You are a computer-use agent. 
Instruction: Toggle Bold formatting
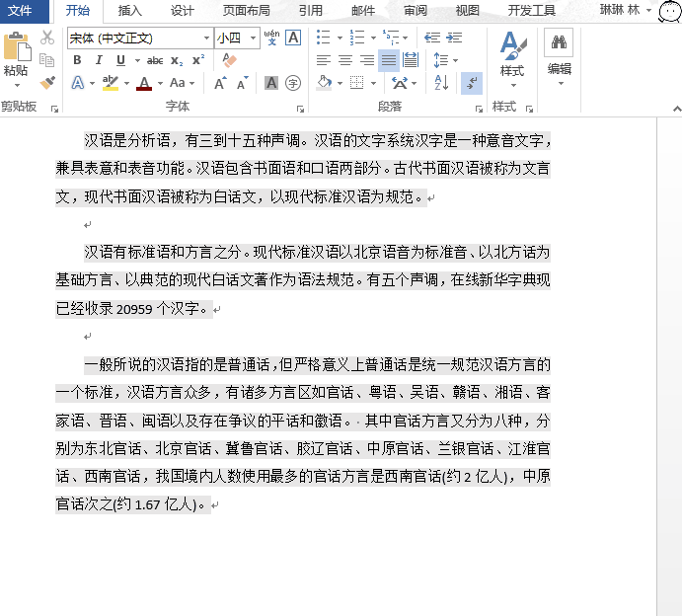(77, 60)
